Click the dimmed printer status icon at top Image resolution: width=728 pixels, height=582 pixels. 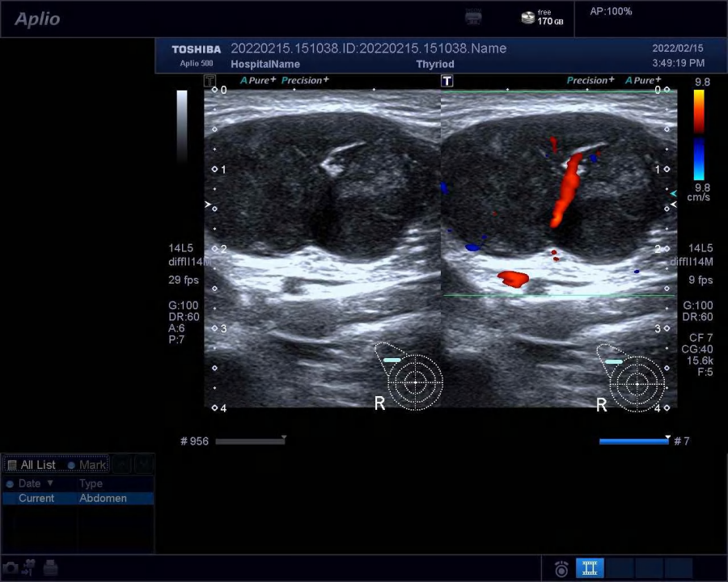(473, 18)
